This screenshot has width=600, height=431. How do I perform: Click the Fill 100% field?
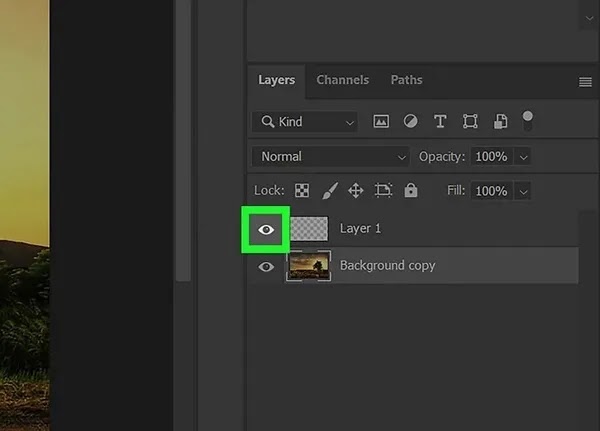492,191
